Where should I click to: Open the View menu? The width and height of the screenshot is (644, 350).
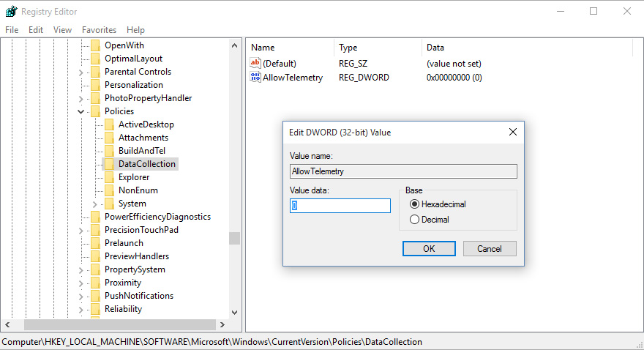click(62, 30)
